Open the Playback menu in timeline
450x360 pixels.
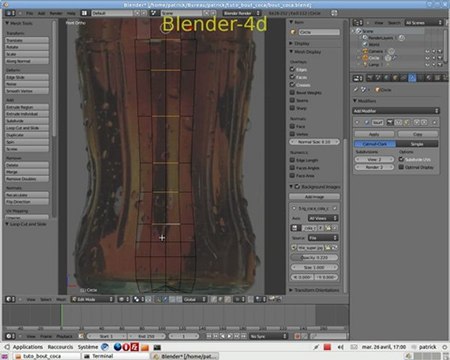pyautogui.click(x=64, y=336)
